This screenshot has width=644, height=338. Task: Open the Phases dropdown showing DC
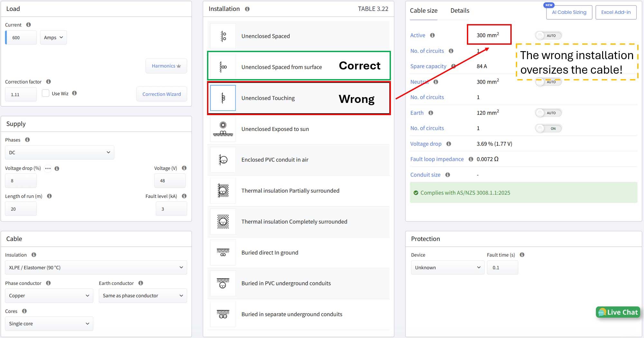(x=60, y=152)
